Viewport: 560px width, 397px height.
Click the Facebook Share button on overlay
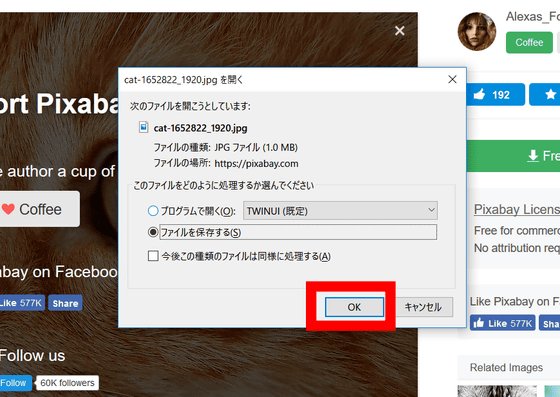tap(65, 303)
